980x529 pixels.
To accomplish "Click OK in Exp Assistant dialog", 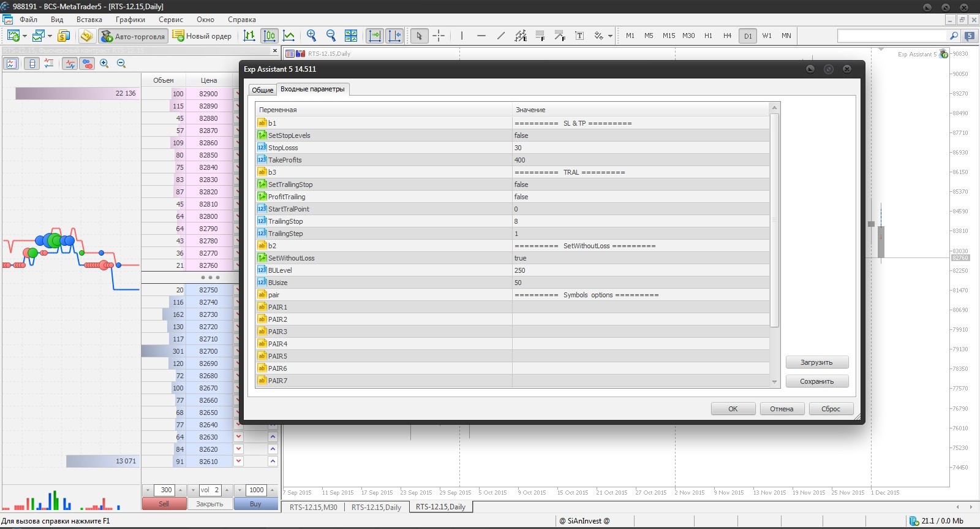I will (x=733, y=409).
